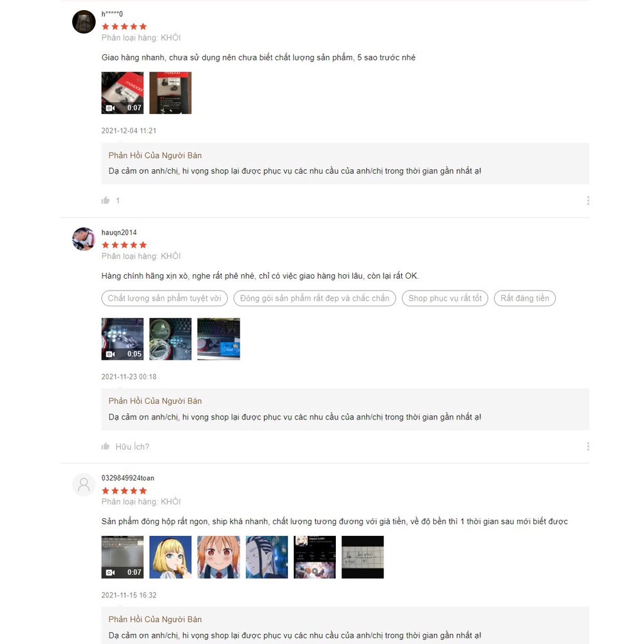Open hauqn2014's profile avatar

click(84, 239)
